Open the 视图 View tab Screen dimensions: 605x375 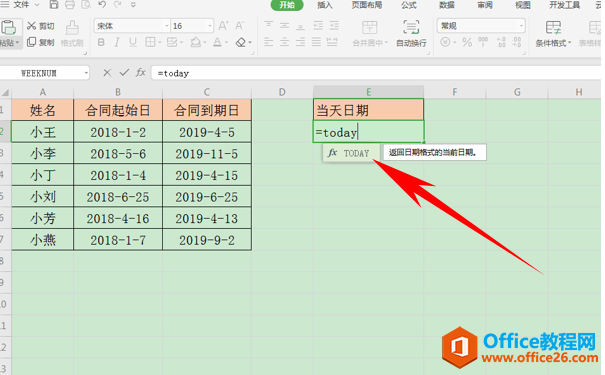(523, 5)
